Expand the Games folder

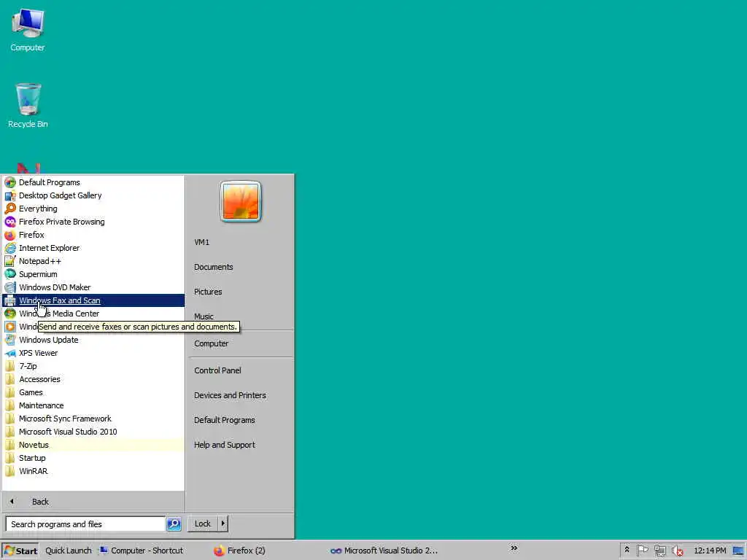point(93,392)
